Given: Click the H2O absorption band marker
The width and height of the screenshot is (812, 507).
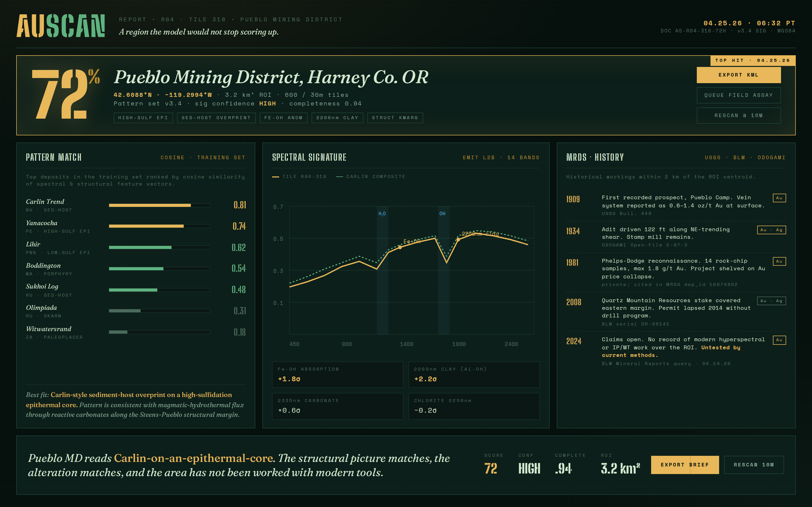Looking at the screenshot, I should click(382, 214).
